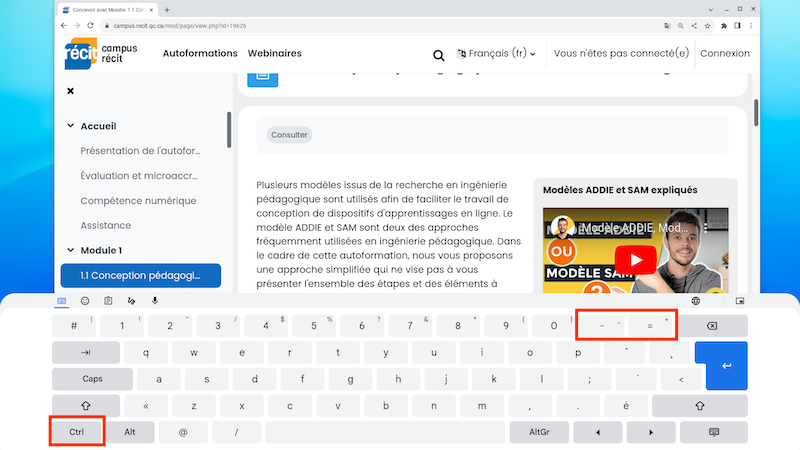
Task: Hide the virtual keyboard using bottom-right key
Action: 714,432
